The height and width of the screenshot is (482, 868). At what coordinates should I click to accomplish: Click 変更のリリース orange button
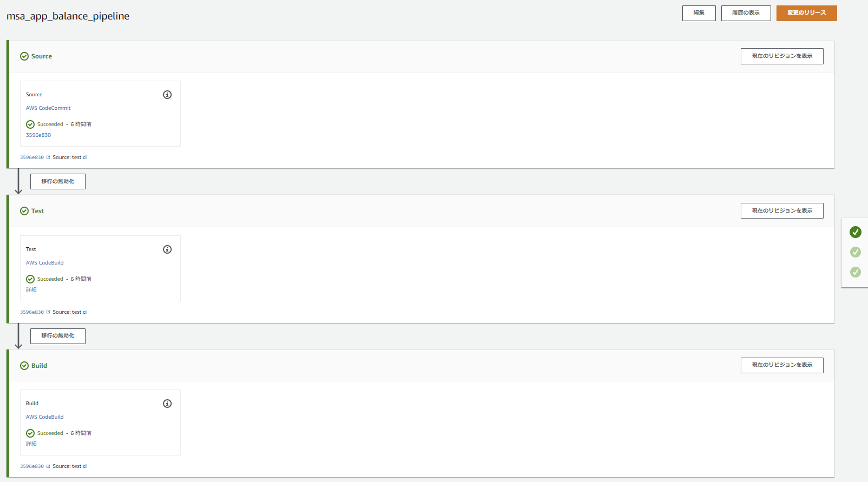pos(806,13)
